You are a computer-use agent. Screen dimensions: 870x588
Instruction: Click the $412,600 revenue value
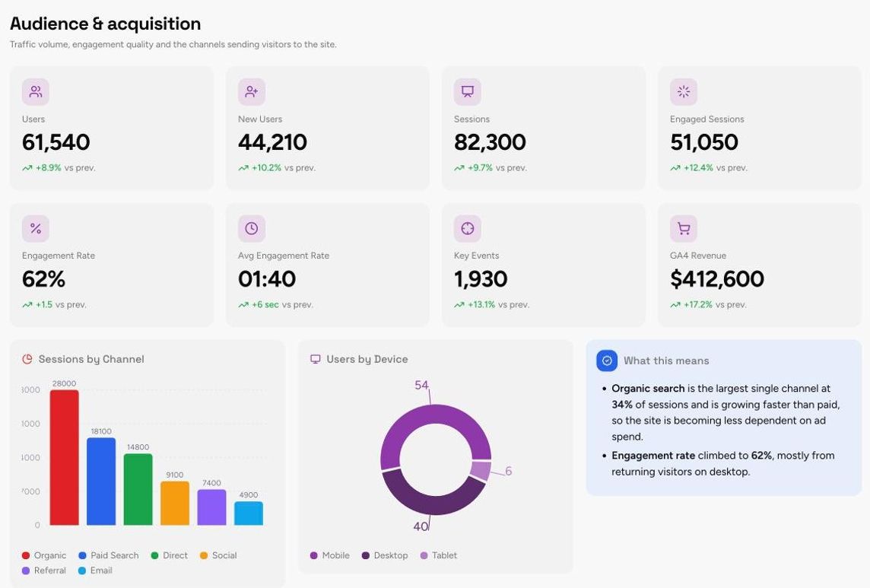[x=717, y=279]
